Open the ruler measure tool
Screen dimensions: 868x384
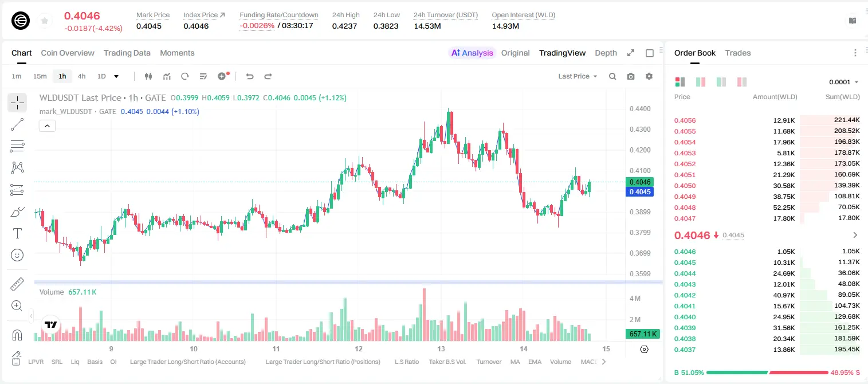tap(17, 284)
